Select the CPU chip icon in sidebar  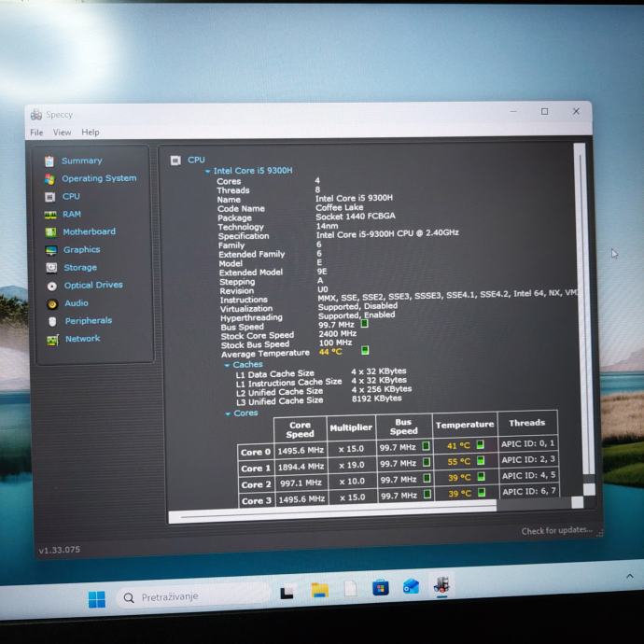(x=49, y=197)
